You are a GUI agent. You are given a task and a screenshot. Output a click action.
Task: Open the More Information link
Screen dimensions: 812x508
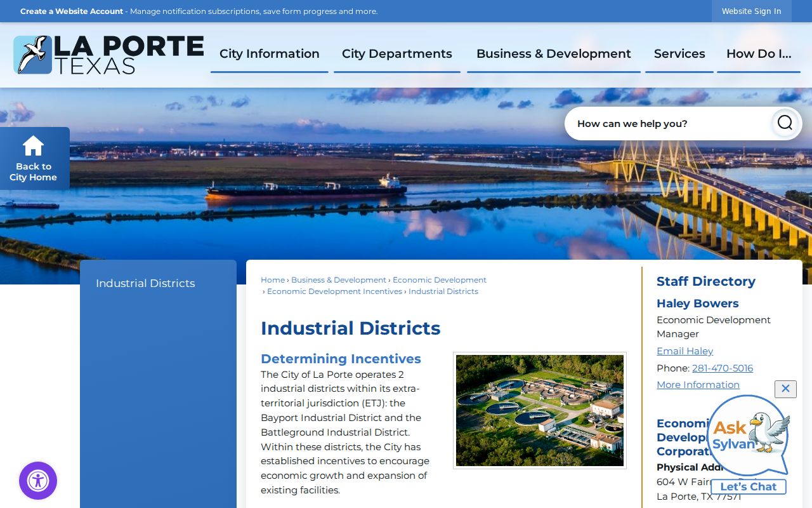click(698, 385)
